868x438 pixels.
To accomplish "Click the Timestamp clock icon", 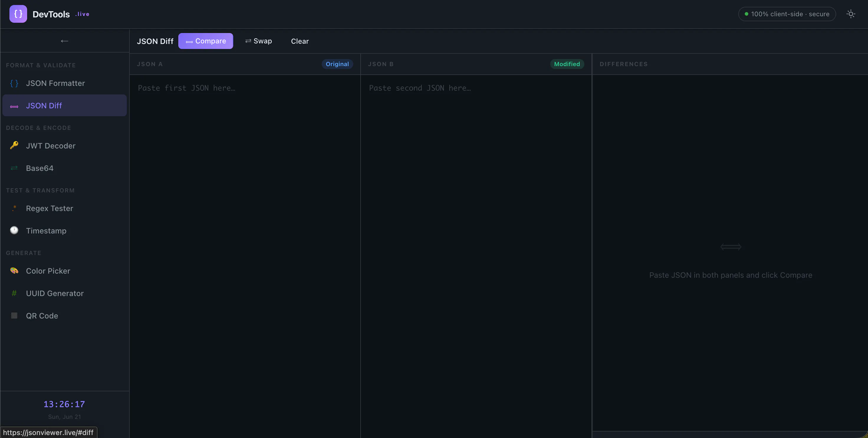I will [x=14, y=230].
